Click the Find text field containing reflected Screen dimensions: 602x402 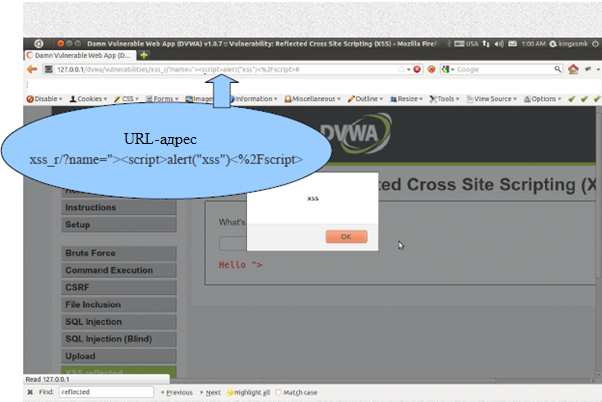coord(105,393)
